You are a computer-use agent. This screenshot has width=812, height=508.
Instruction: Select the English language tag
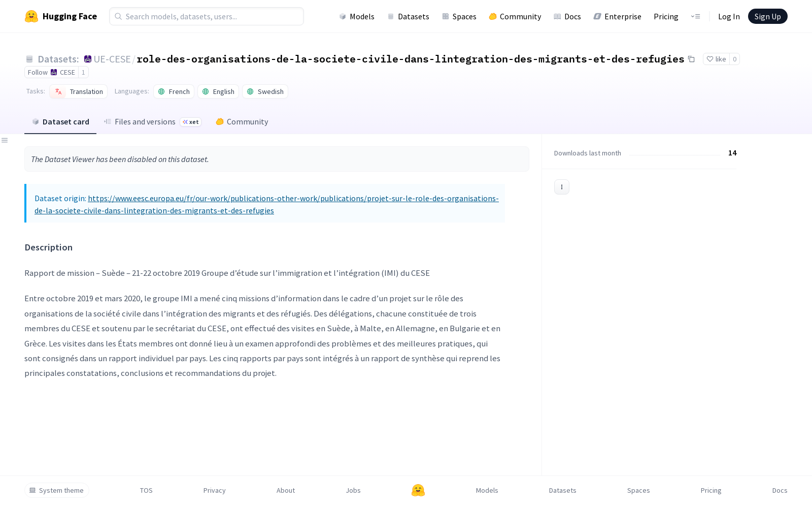pos(218,91)
